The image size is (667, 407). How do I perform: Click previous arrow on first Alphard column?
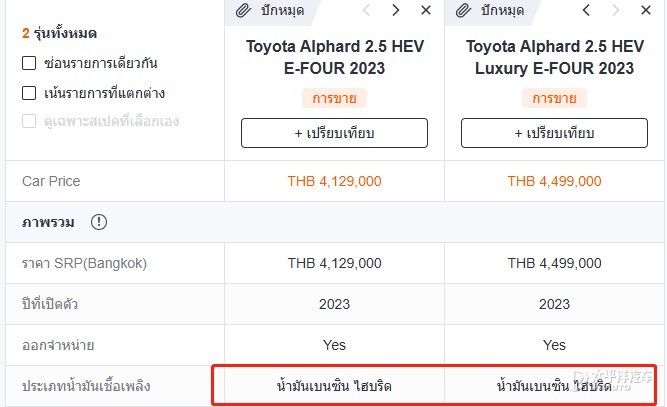pos(366,10)
